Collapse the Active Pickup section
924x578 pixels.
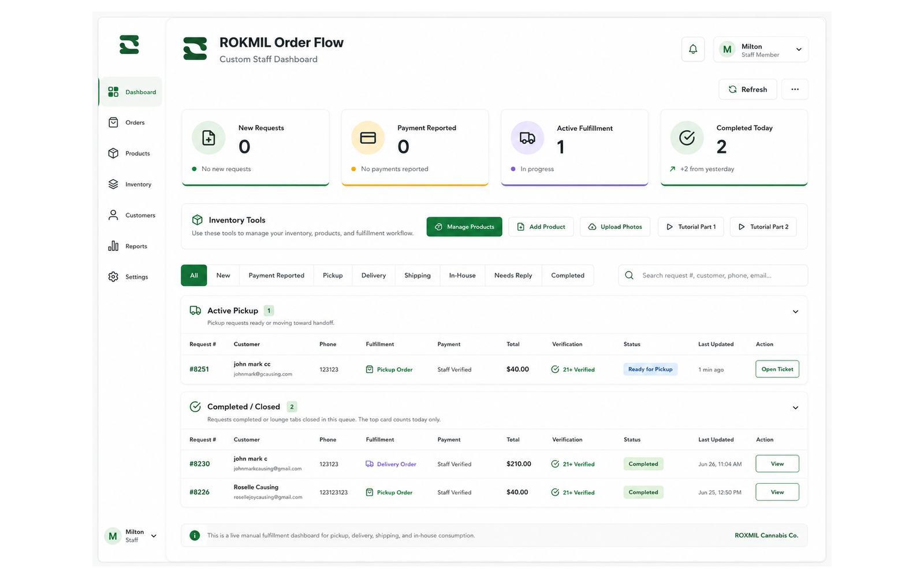(795, 312)
